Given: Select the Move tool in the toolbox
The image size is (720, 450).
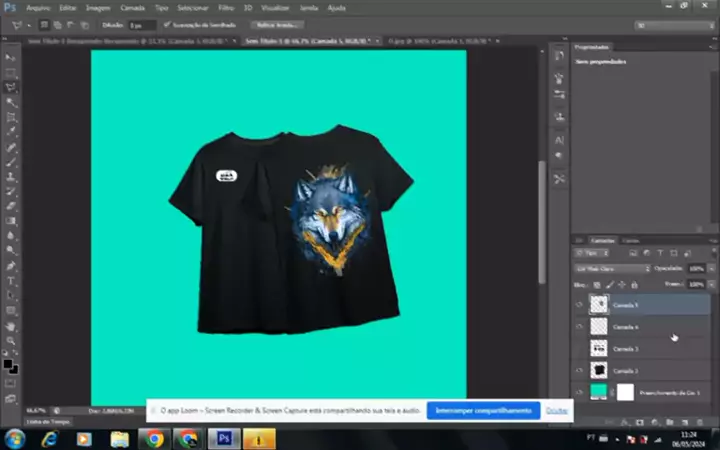Looking at the screenshot, I should (x=11, y=58).
